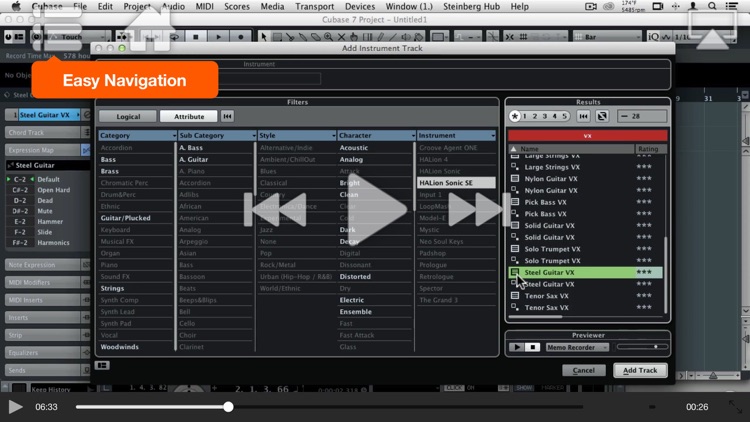Click the large fast-forward overlay button

[x=478, y=210]
